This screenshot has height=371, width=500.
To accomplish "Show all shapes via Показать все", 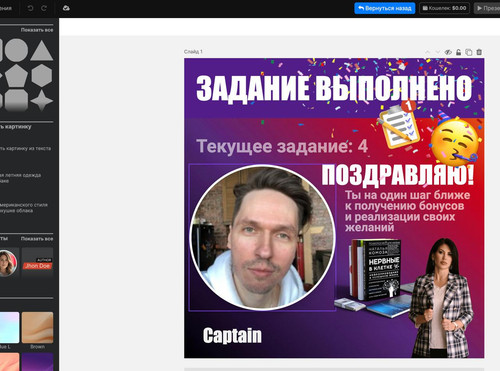I will click(37, 30).
